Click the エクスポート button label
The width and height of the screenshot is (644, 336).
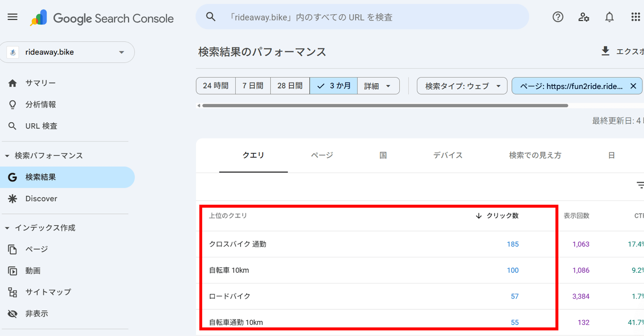(630, 52)
